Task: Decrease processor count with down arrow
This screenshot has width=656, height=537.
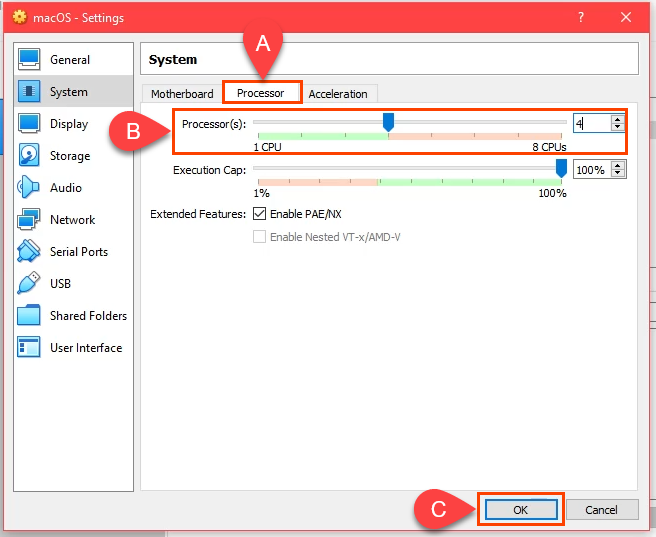Action: 618,128
